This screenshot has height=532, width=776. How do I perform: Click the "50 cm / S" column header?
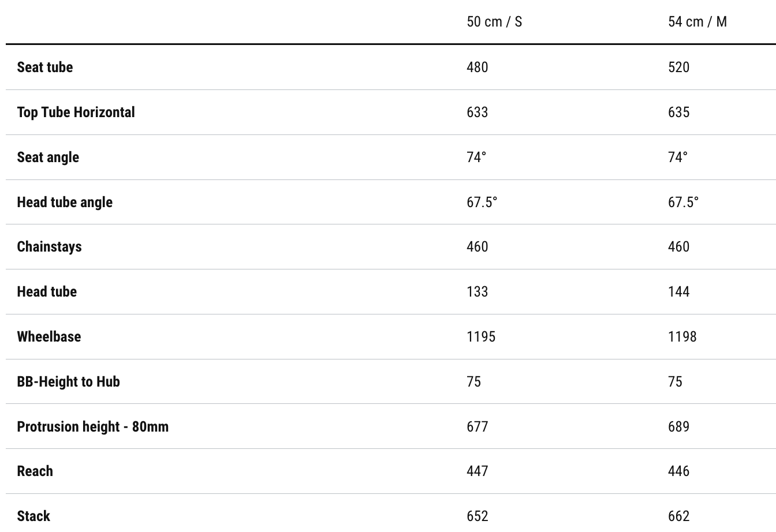[x=494, y=22]
